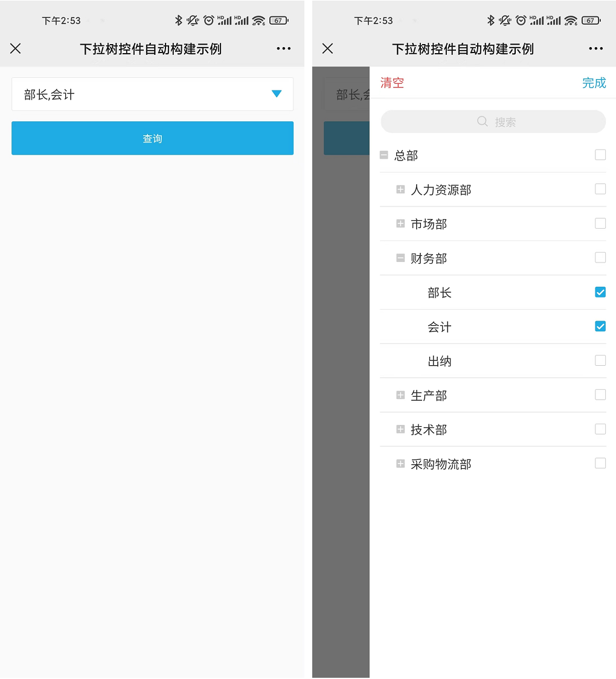Screen dimensions: 616x679
Task: Expand the 技术部 node
Action: tap(400, 429)
